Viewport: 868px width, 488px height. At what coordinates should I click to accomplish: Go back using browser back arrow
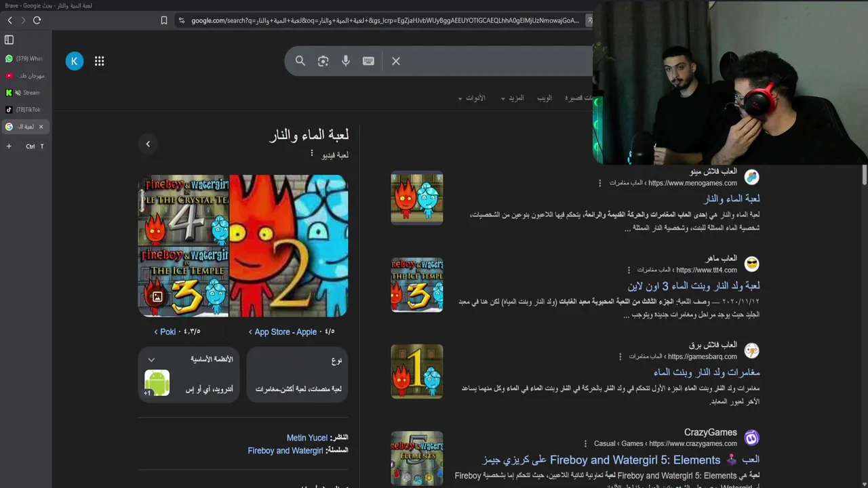pos(10,20)
